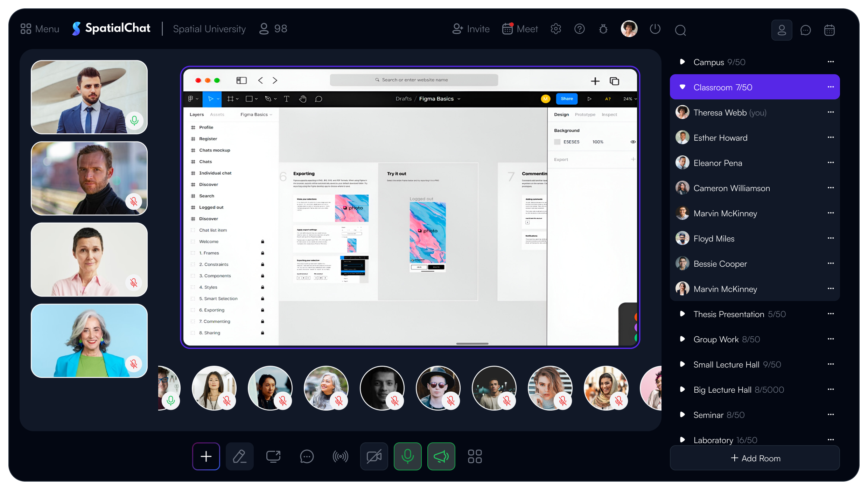Click the browser sidebar toggle icon

point(241,80)
